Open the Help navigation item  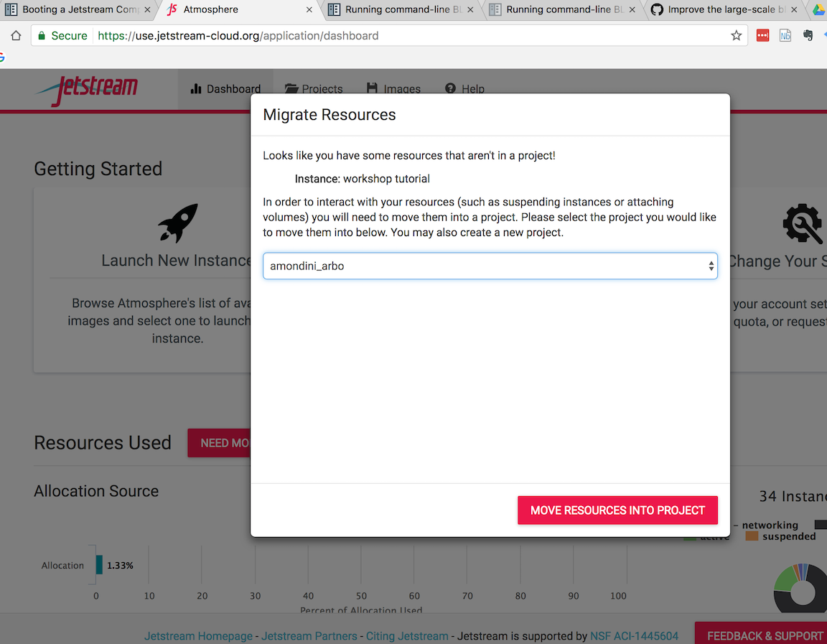(464, 89)
